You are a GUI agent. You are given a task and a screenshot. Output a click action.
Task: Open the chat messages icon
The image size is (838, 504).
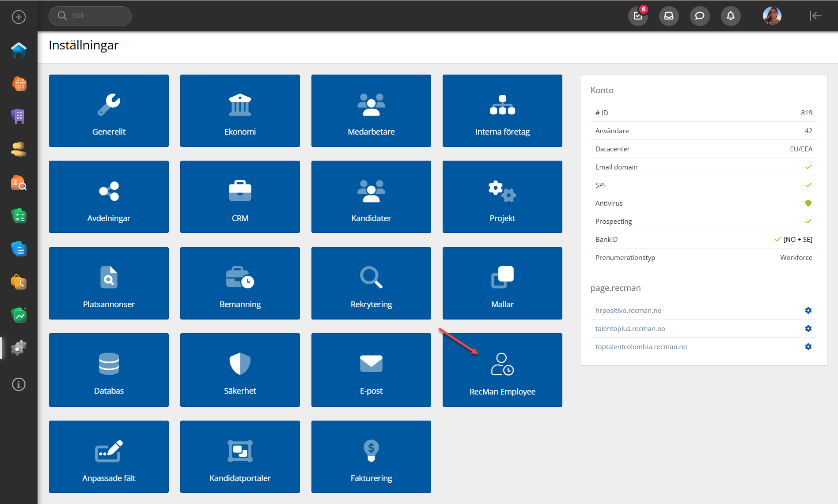(x=700, y=16)
